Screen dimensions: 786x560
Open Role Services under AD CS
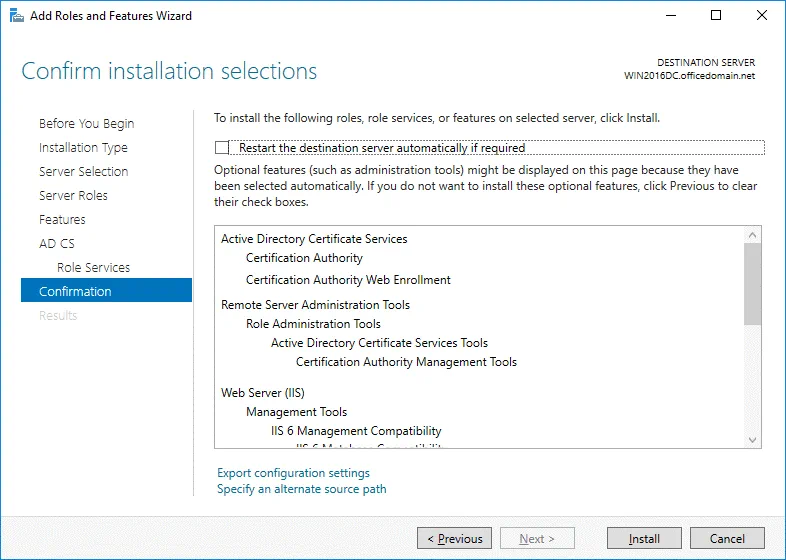coord(93,268)
